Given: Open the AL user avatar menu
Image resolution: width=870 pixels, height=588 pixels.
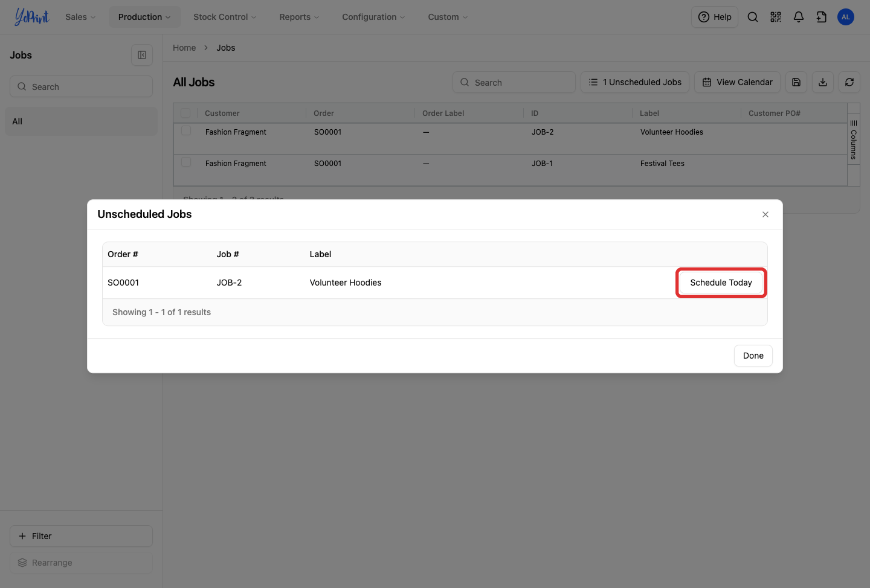Looking at the screenshot, I should coord(846,17).
